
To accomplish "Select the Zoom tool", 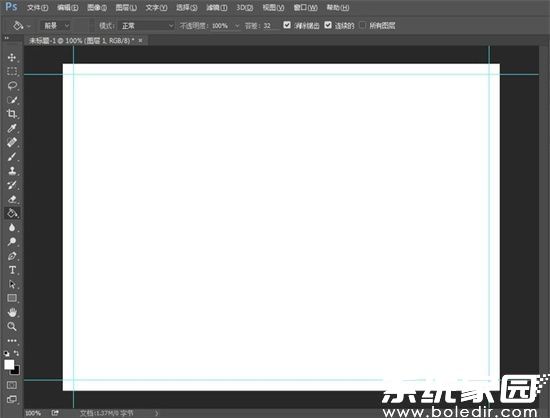I will (12, 326).
